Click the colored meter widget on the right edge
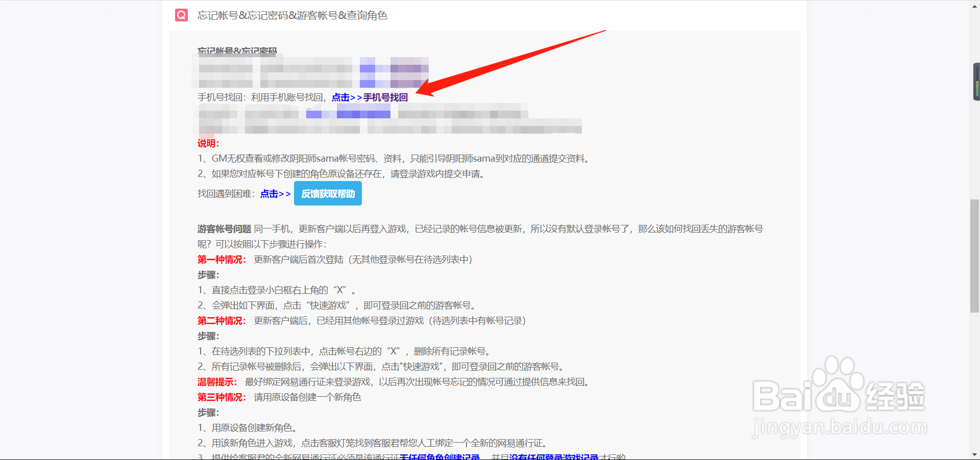This screenshot has height=460, width=980. coord(976,82)
